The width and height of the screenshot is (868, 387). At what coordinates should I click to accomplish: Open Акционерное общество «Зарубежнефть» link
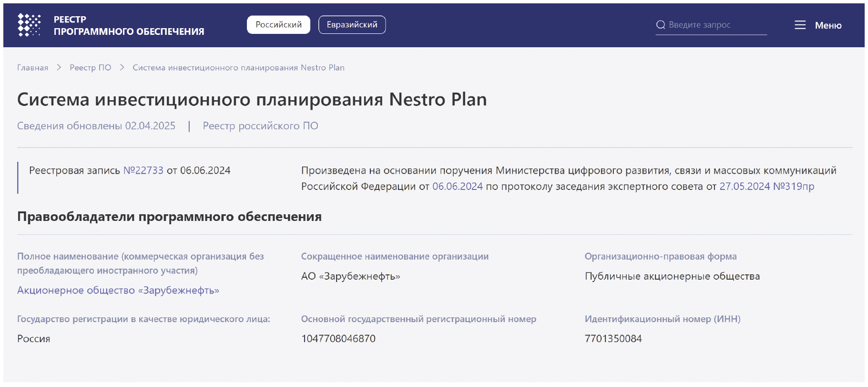(118, 290)
